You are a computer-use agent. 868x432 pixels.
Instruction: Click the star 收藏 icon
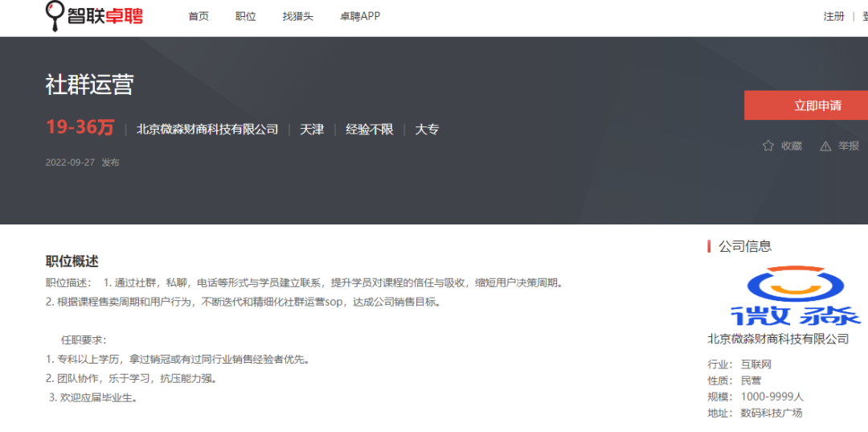coord(768,146)
